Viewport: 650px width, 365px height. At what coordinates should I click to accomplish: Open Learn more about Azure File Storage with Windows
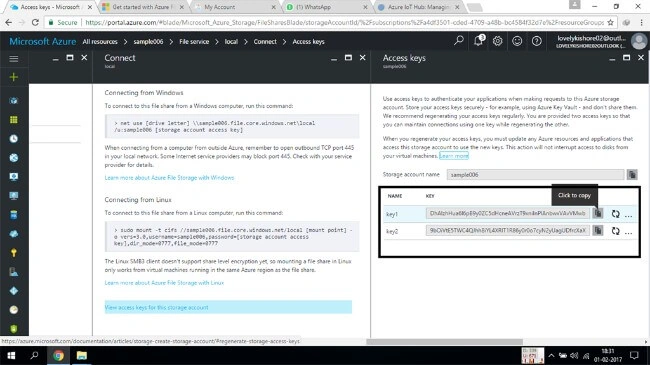click(169, 178)
